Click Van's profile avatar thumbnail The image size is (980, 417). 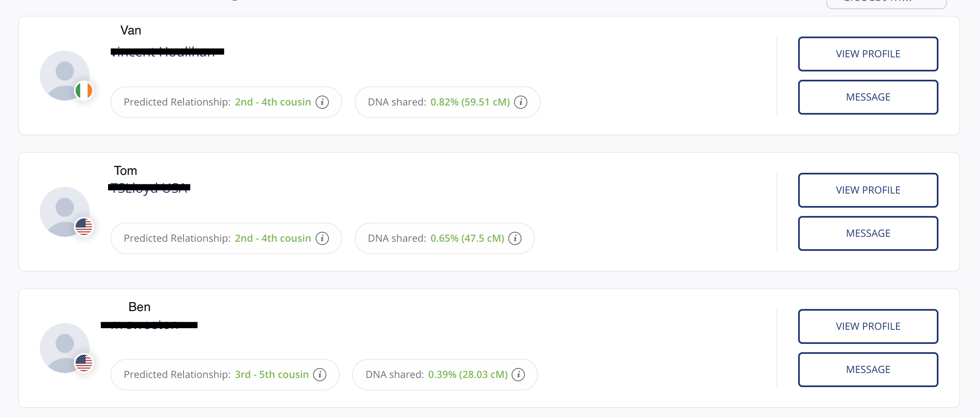coord(65,76)
